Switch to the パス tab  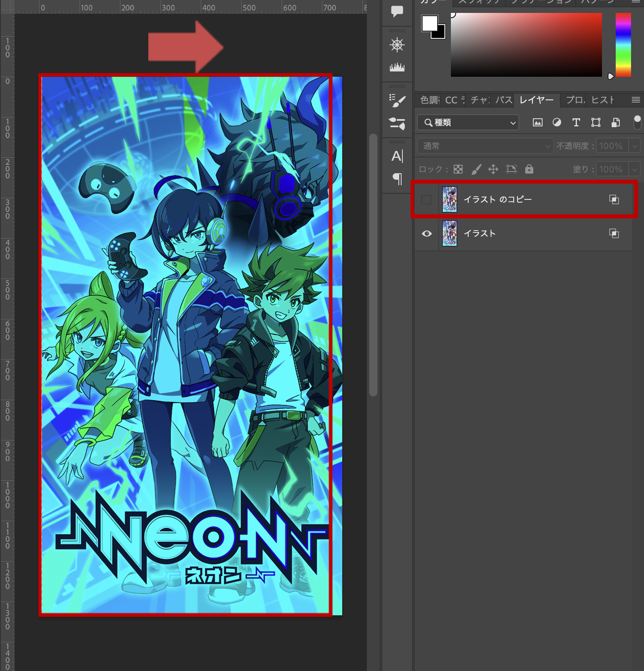click(x=503, y=100)
